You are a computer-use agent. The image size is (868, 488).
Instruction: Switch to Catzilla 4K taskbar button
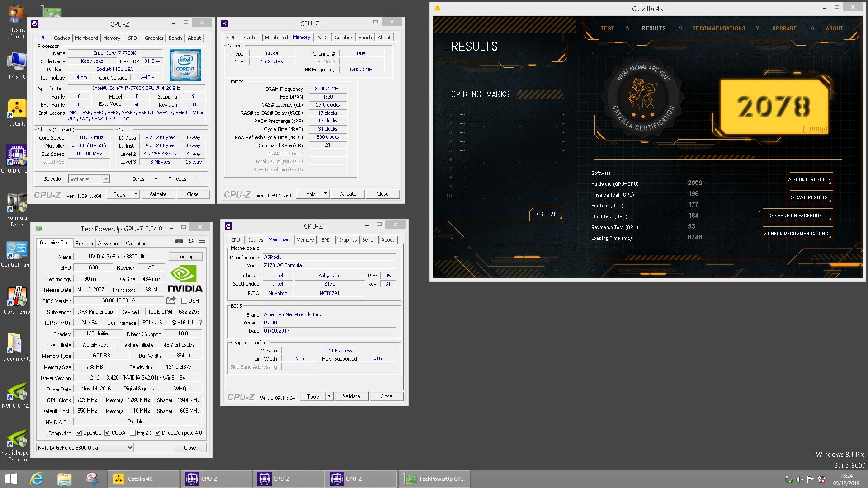pos(143,479)
